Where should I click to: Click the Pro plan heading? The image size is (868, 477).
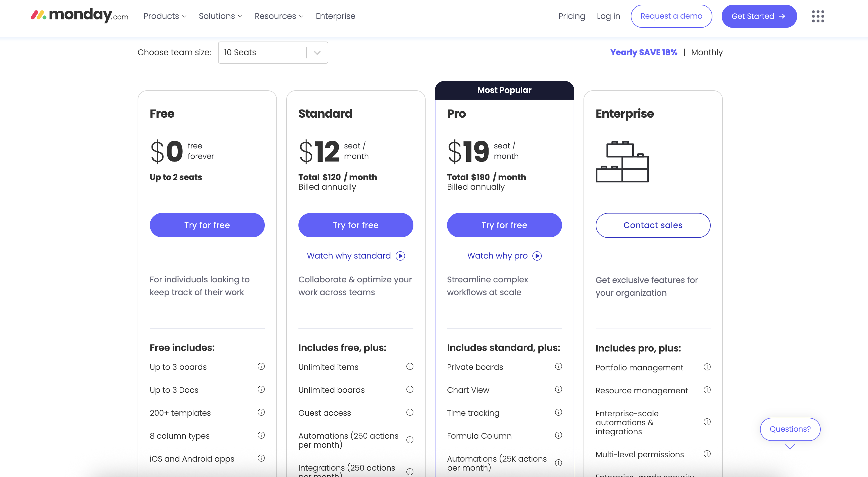coord(456,114)
